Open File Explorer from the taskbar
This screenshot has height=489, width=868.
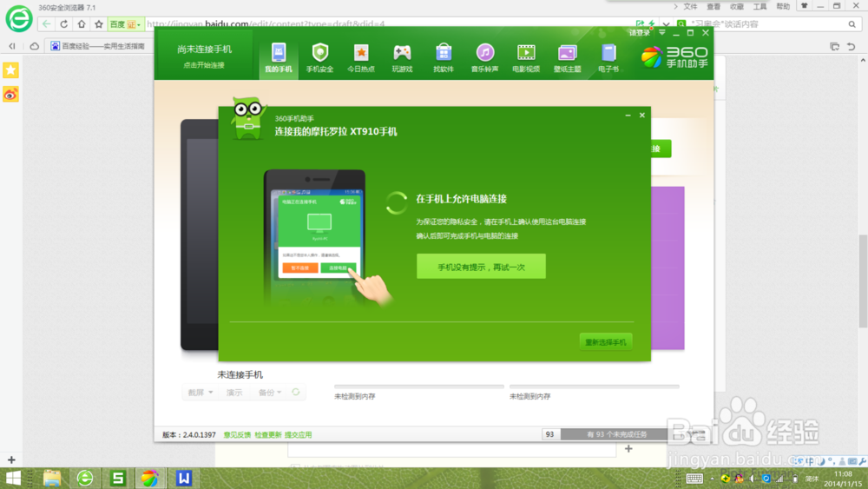coord(52,478)
